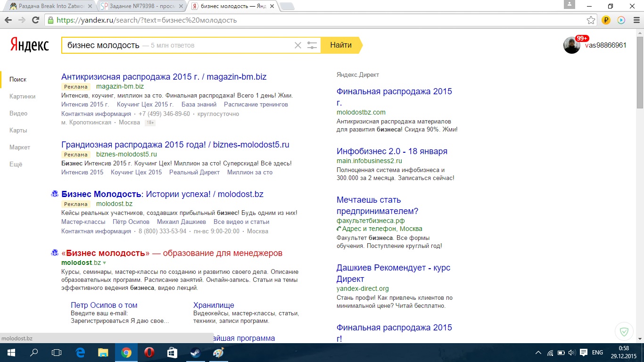644x362 pixels.
Task: Open the Windows Start menu
Action: point(11,353)
